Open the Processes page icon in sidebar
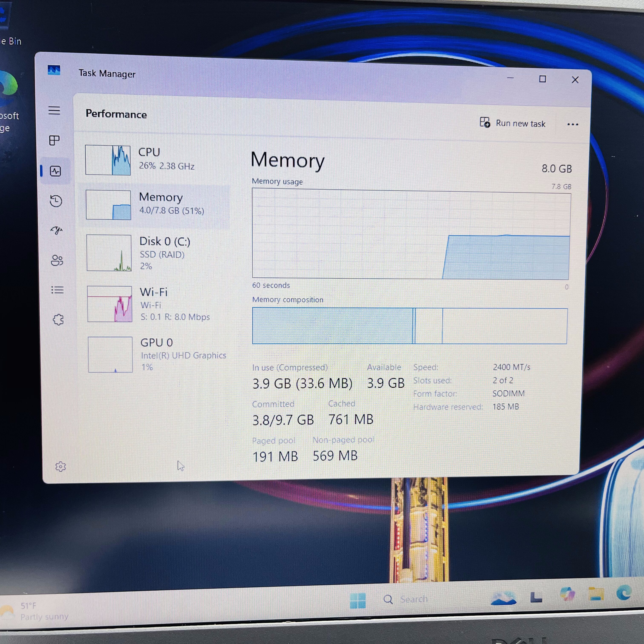Image resolution: width=644 pixels, height=644 pixels. pos(54,140)
